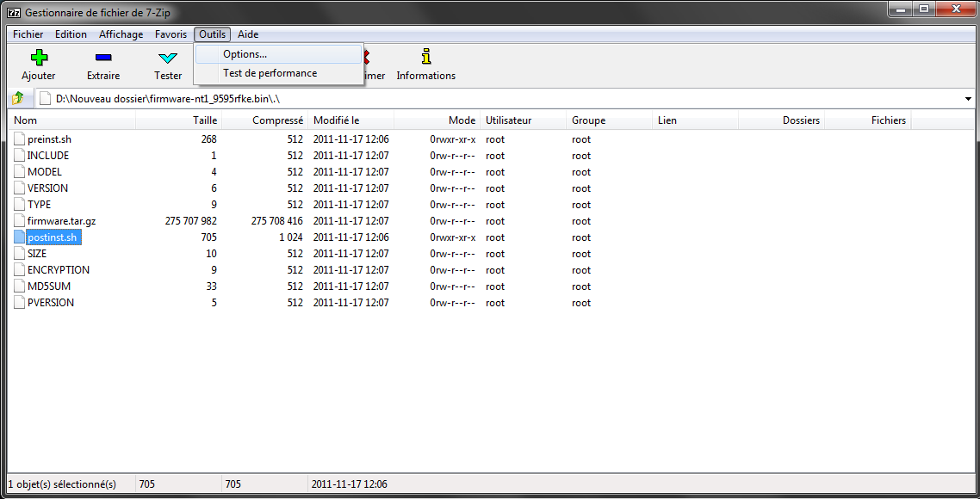
Task: Open the Affichage menu
Action: (x=121, y=34)
